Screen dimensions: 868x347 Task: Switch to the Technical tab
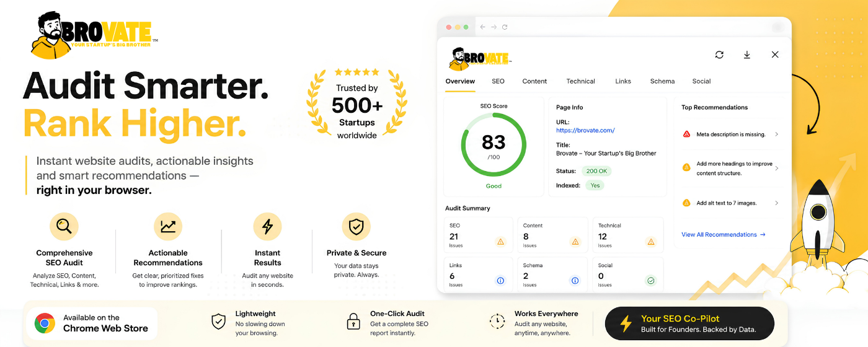(x=580, y=81)
